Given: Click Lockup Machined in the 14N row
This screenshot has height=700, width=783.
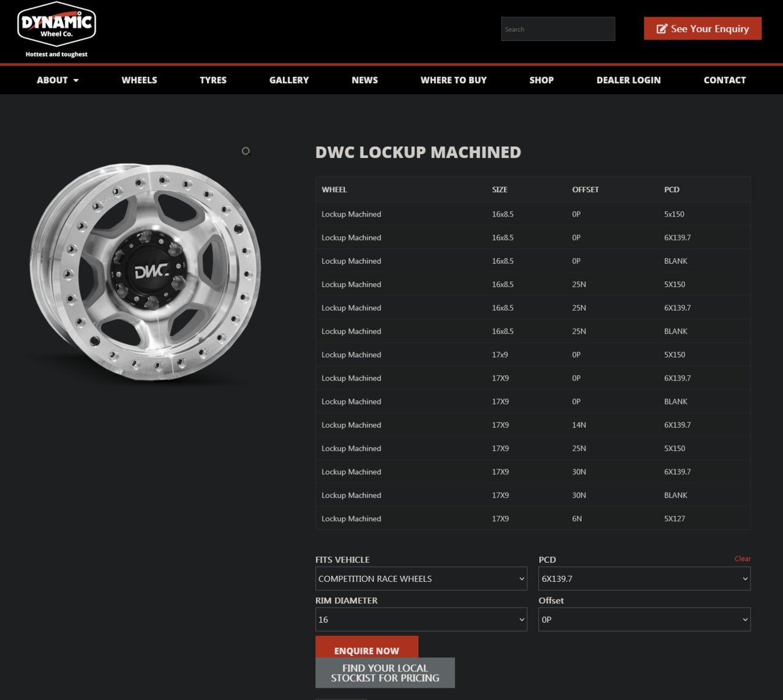Looking at the screenshot, I should coord(351,425).
